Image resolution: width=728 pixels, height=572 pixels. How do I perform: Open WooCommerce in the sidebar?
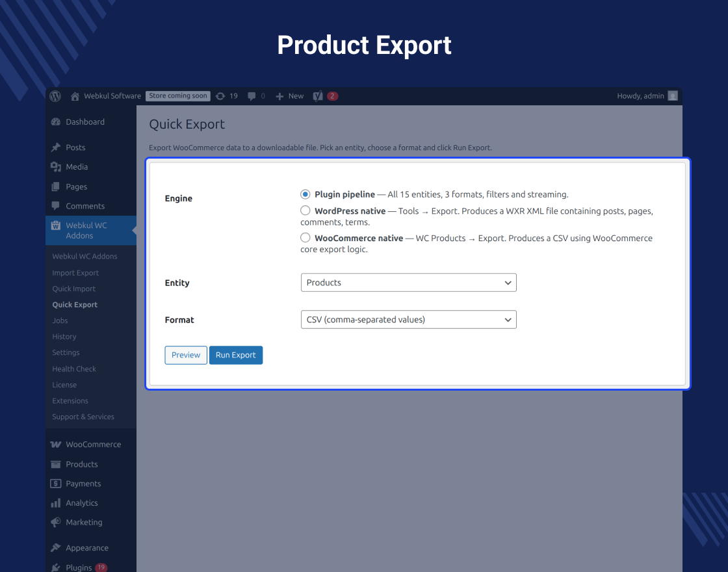click(x=94, y=445)
